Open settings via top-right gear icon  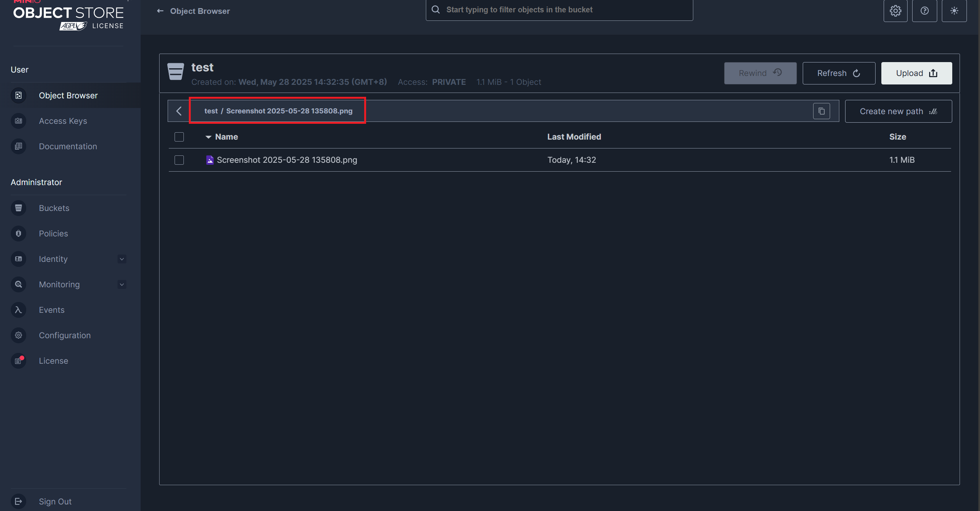(895, 10)
